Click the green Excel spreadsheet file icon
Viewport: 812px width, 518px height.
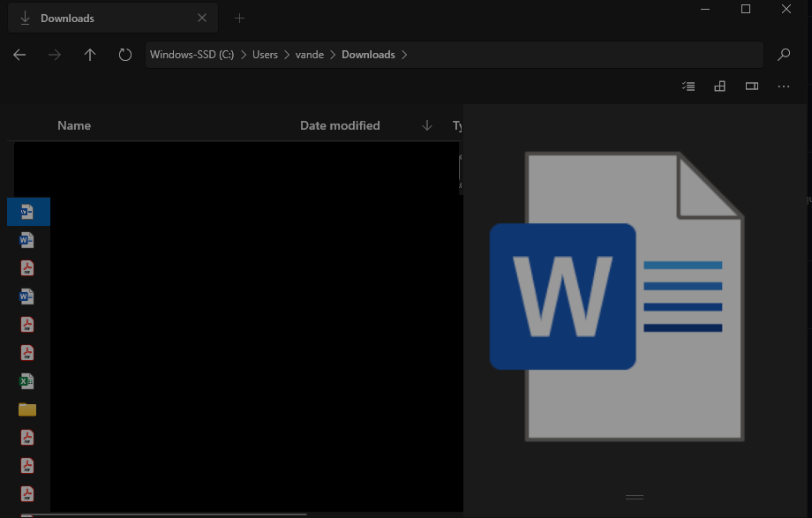coord(26,381)
